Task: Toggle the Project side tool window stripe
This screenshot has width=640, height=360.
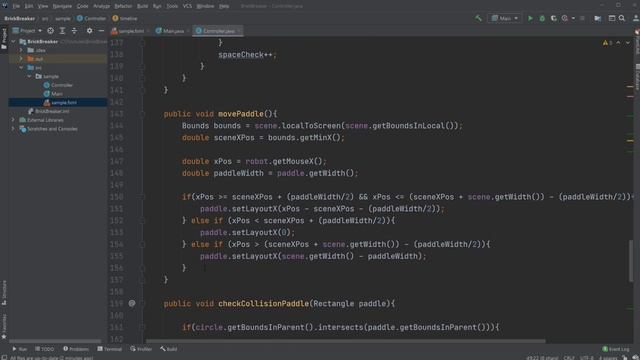Action: click(x=4, y=39)
